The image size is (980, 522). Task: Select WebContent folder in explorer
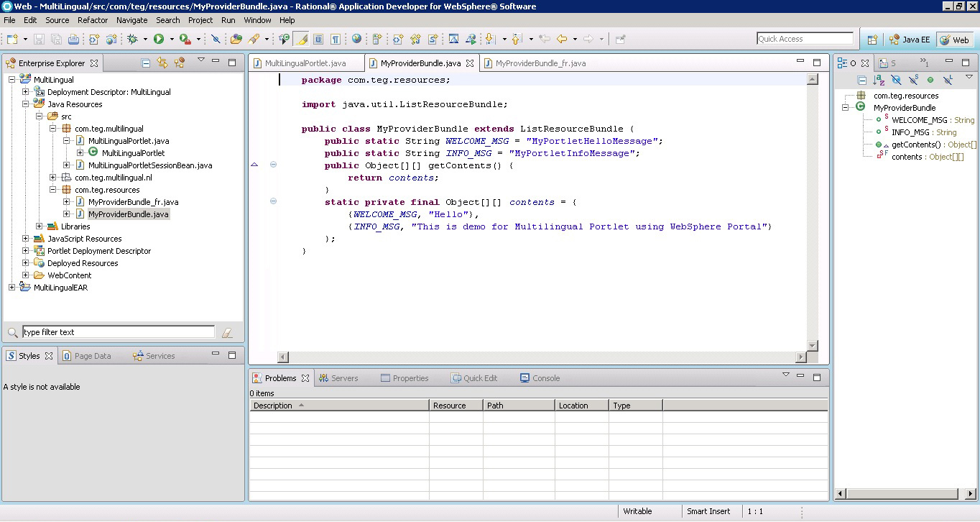click(70, 275)
